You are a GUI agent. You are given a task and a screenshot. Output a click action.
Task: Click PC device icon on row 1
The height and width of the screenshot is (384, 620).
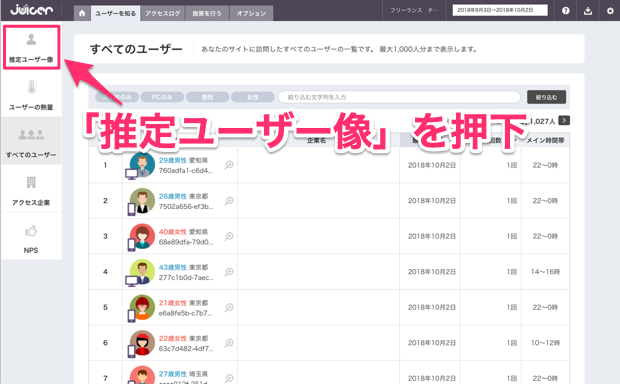point(131,174)
